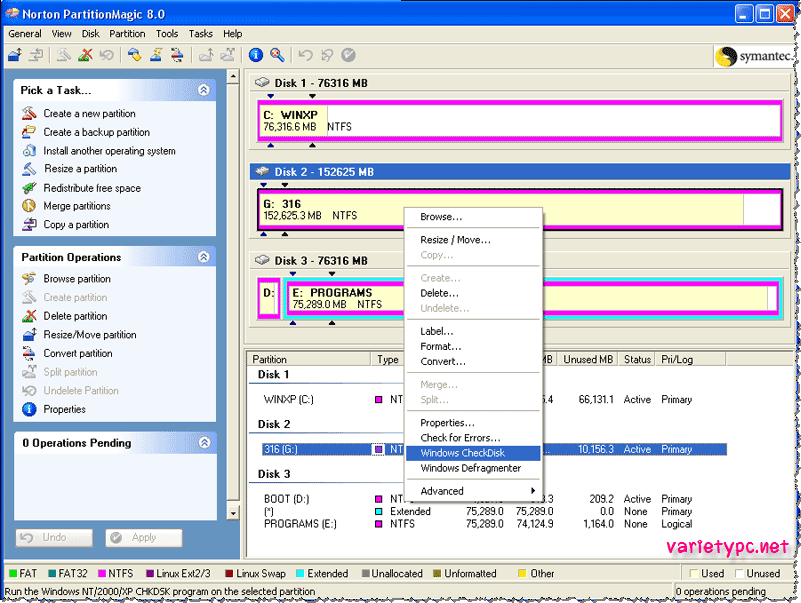The width and height of the screenshot is (801, 603).
Task: Open the Disk menu
Action: [90, 34]
